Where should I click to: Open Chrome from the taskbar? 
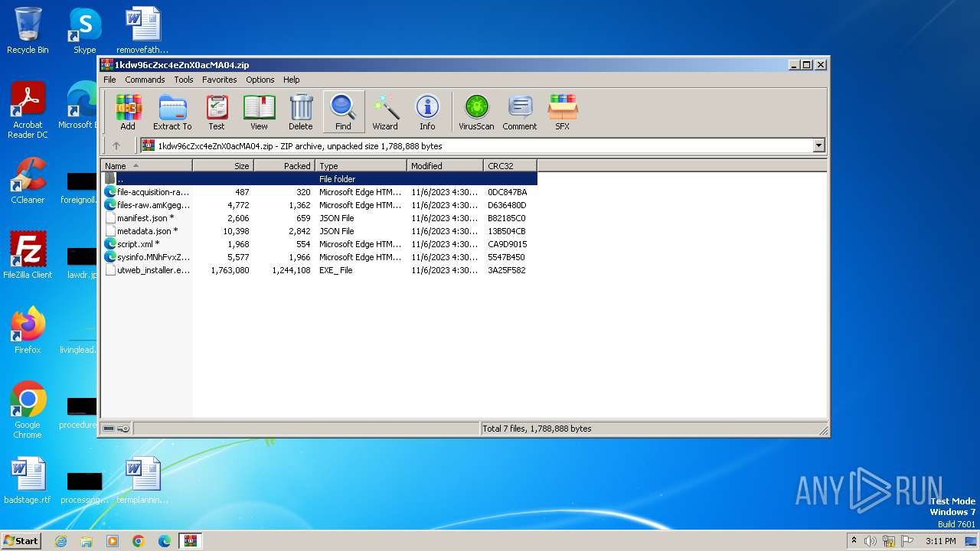click(139, 541)
